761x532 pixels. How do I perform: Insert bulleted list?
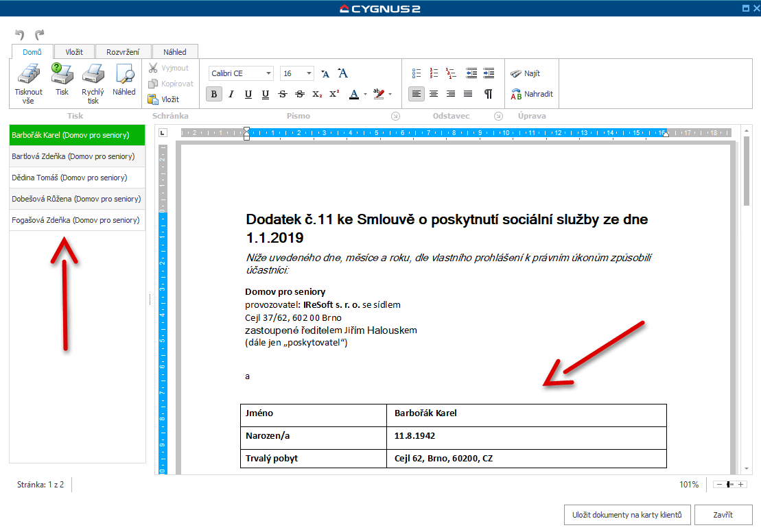pos(417,73)
